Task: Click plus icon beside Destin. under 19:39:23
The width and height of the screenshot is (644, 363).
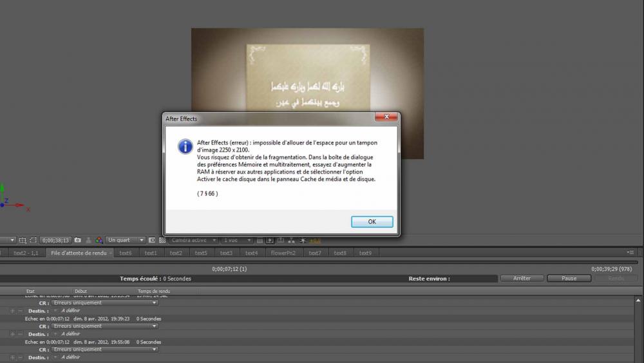Action: point(12,334)
